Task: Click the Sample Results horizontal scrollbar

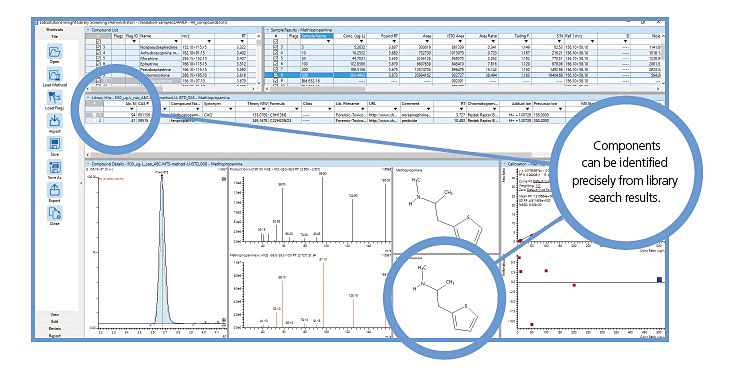Action: 463,89
